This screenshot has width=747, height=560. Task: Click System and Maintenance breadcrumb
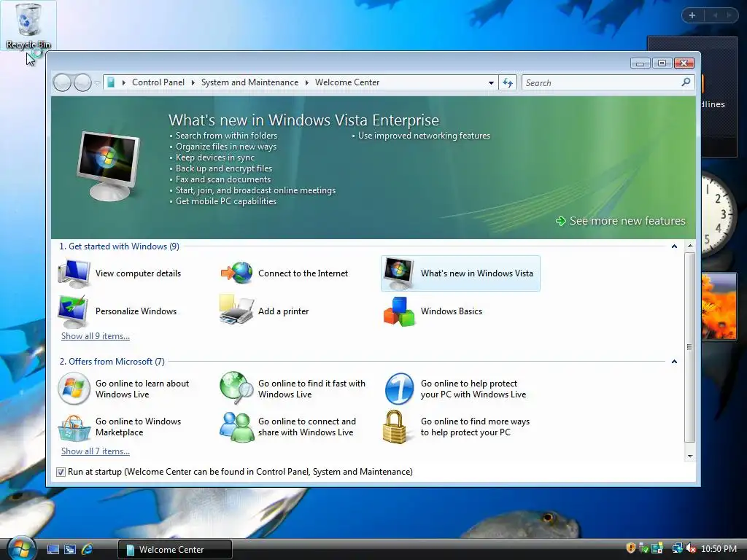[x=249, y=82]
